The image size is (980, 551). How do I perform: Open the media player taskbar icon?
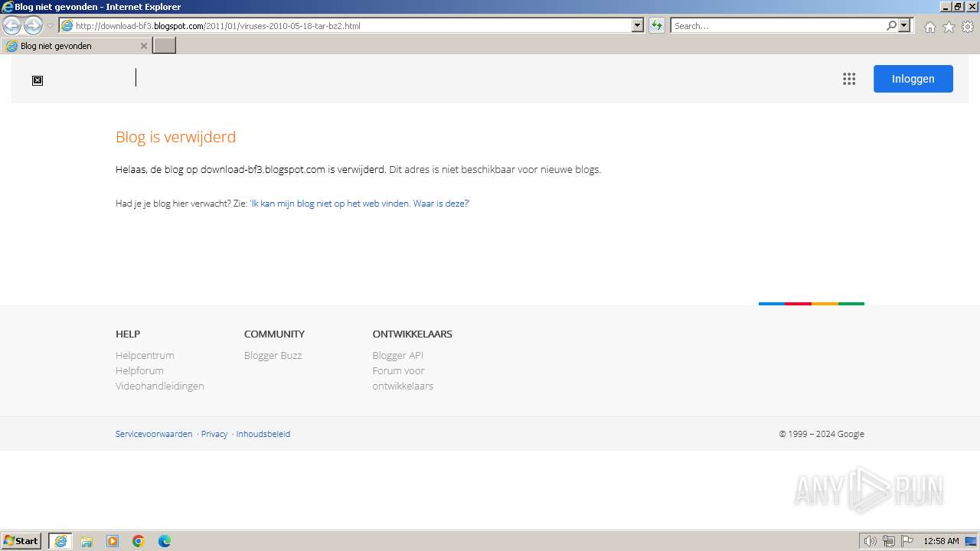tap(113, 541)
